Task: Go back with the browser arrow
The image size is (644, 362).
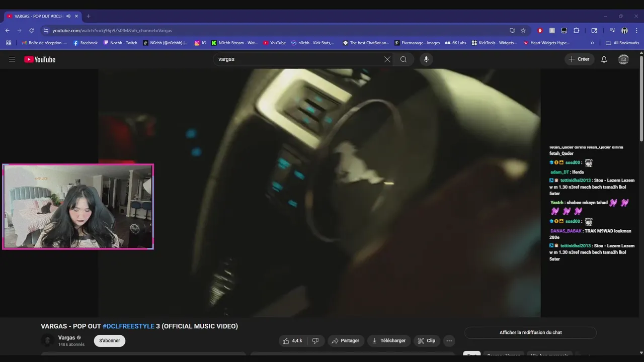Action: click(x=8, y=30)
